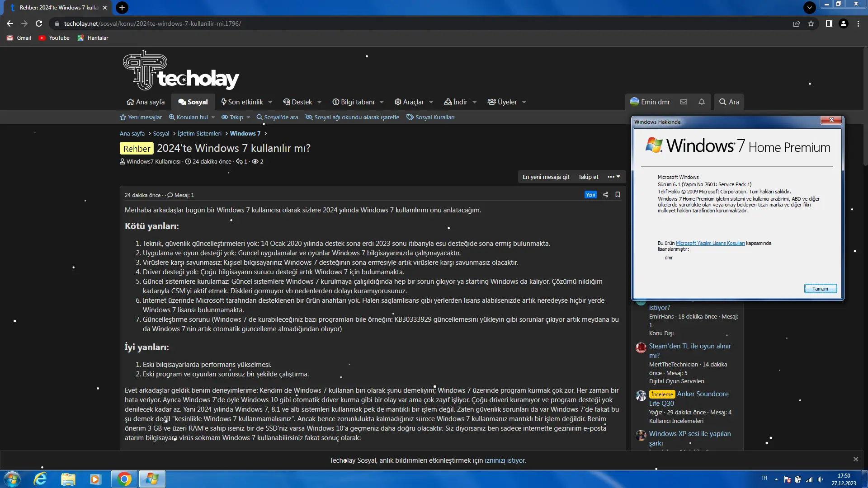
Task: Open the Bilgi tabanı menu item
Action: point(354,102)
